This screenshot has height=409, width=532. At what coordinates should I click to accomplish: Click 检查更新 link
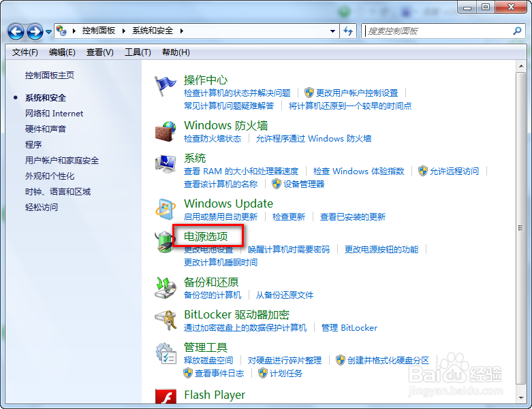point(289,217)
